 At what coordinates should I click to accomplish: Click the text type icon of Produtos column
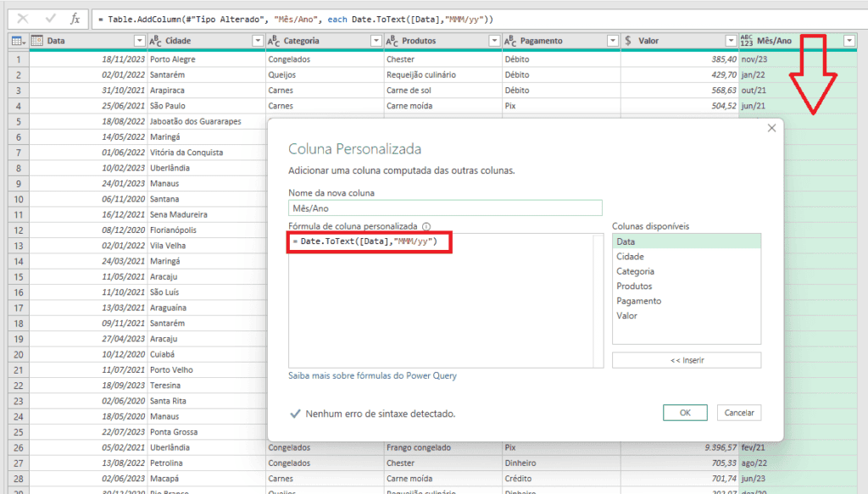coord(392,41)
